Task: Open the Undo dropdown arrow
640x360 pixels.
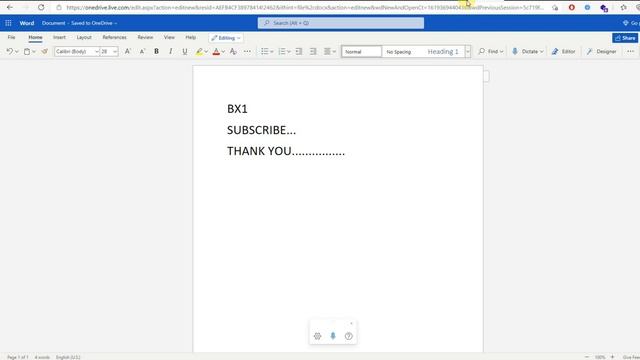Action: (x=17, y=52)
